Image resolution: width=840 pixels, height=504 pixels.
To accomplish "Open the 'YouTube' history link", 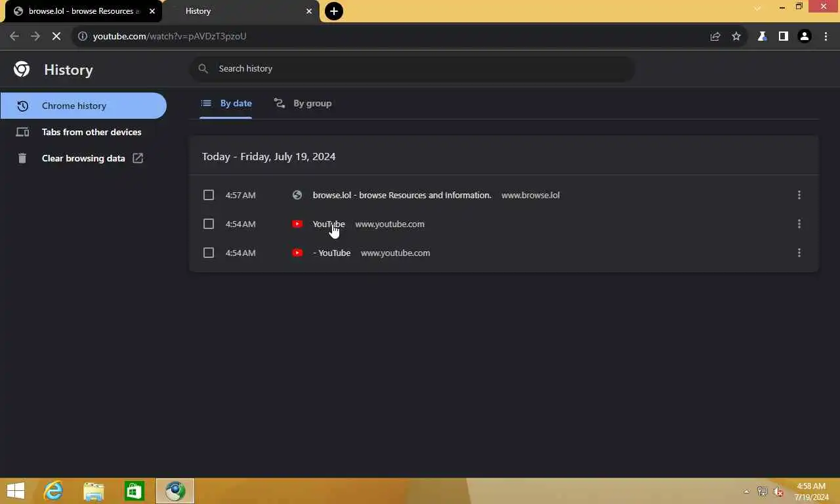I will pyautogui.click(x=329, y=224).
